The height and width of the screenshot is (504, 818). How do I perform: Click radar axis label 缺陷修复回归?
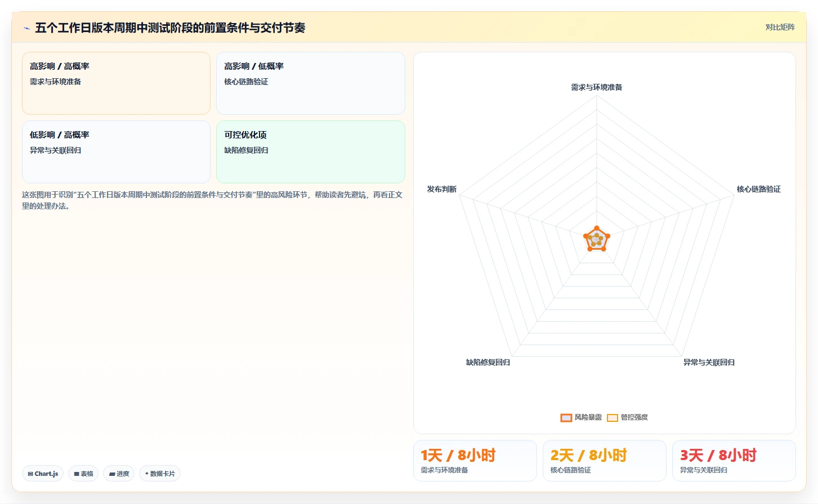click(488, 362)
